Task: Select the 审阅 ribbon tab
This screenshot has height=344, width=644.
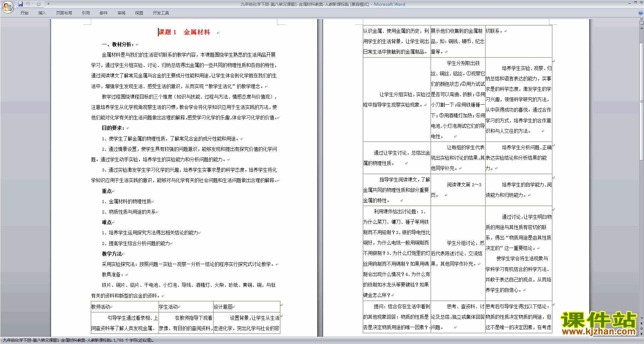Action: [121, 13]
